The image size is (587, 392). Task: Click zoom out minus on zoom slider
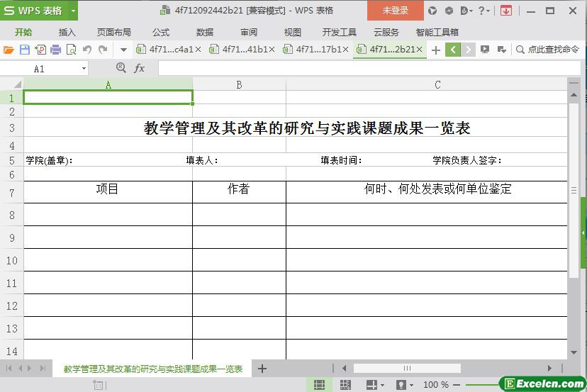458,385
